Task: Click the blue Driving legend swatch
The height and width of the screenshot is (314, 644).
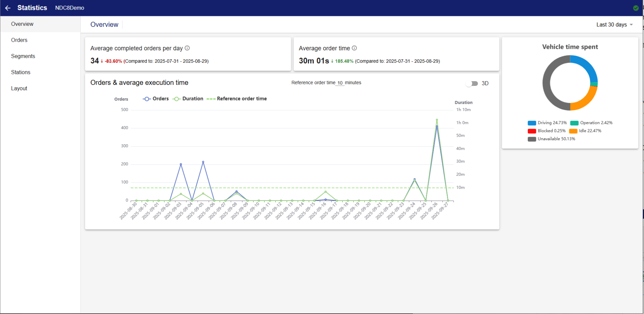Action: (532, 123)
